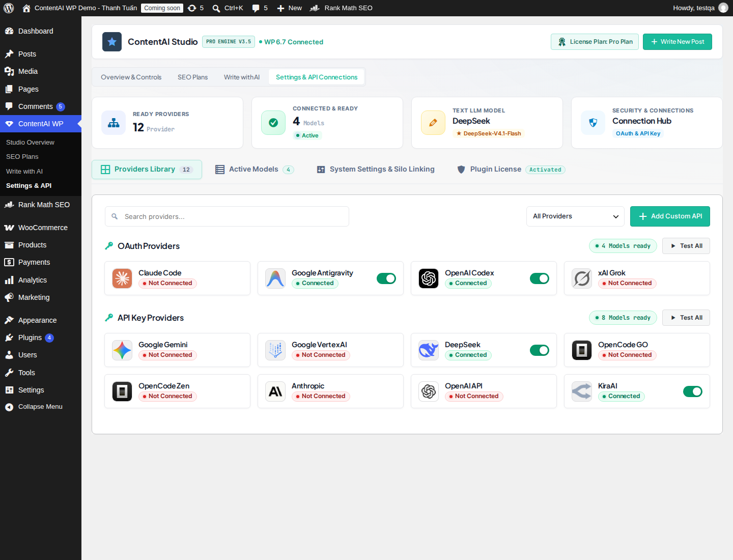Turn off the OpenAI Codex switch
733x560 pixels.
540,278
